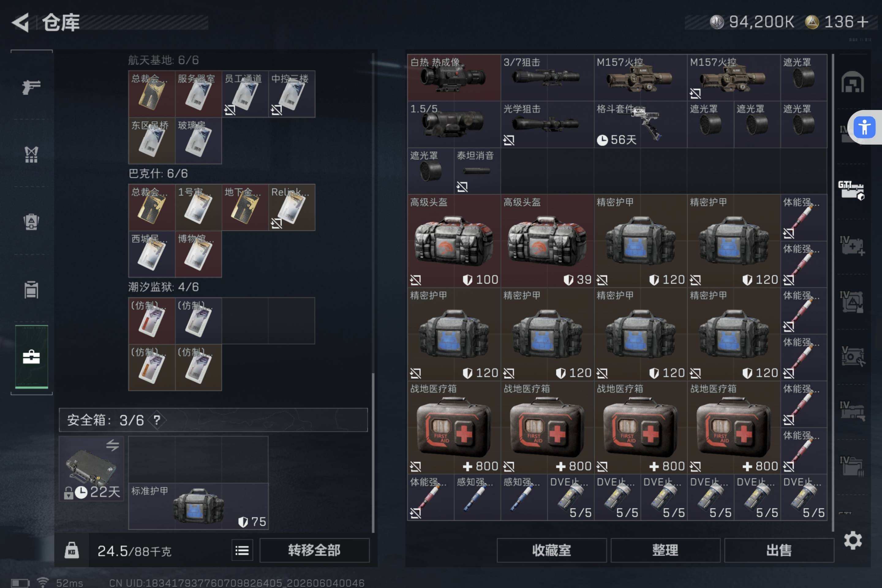Select the 1号审 keycard in 巴克什
The image size is (882, 588).
(198, 207)
